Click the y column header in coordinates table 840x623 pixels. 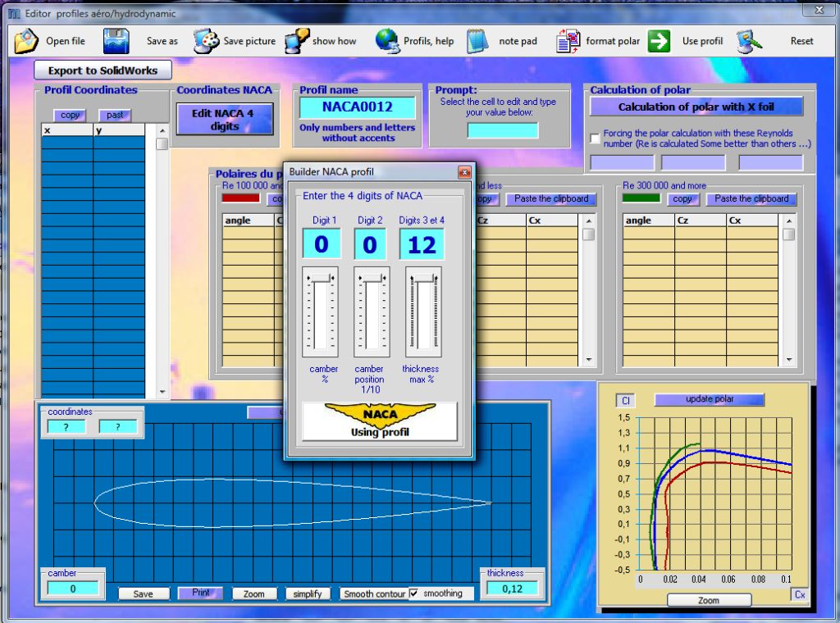coord(119,130)
